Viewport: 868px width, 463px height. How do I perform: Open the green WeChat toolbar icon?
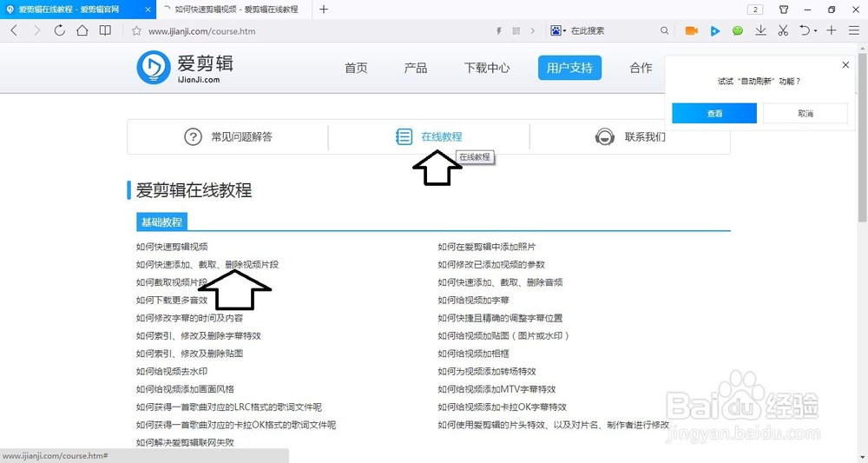737,31
